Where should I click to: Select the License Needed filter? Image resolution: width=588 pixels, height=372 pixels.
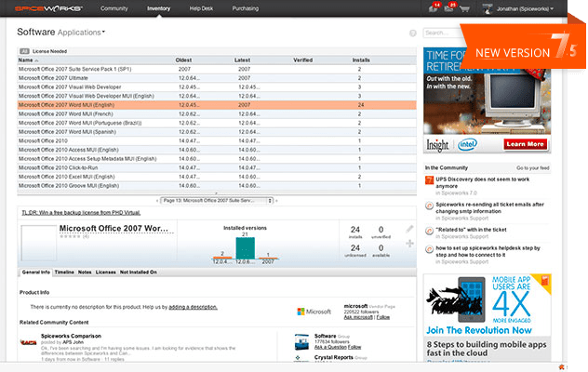click(x=49, y=51)
